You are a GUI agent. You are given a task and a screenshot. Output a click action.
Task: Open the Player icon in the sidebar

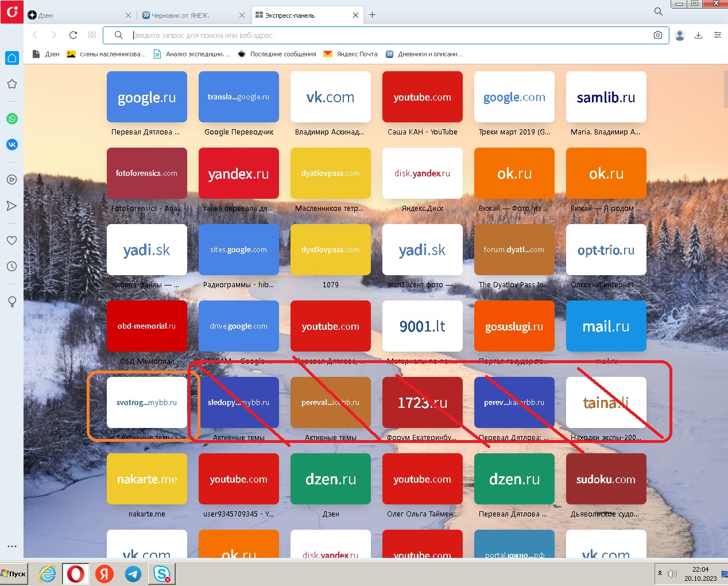click(x=11, y=180)
